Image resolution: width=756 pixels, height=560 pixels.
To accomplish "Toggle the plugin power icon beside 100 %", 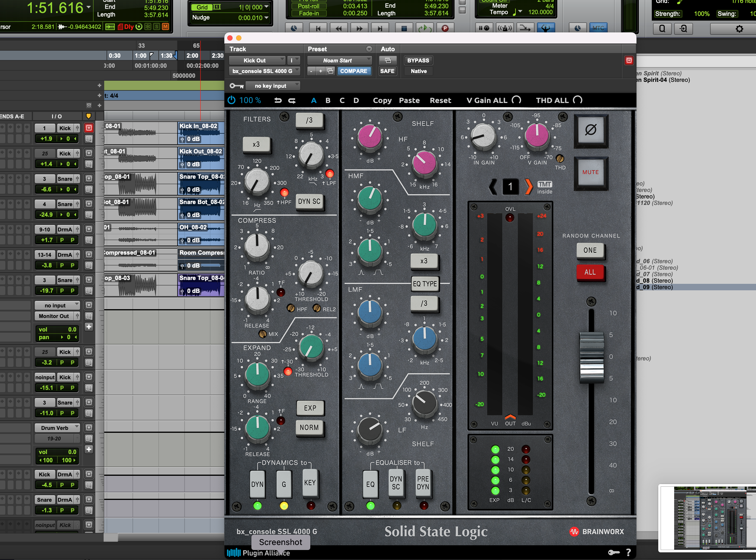I will tap(231, 100).
